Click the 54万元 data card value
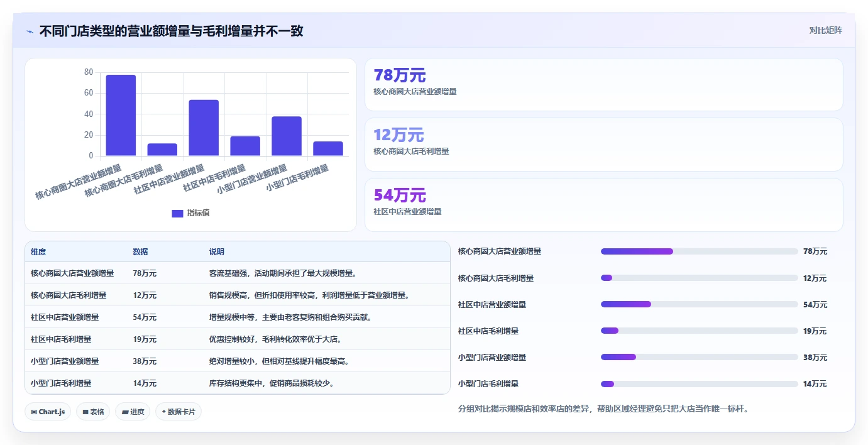868x445 pixels. (400, 195)
